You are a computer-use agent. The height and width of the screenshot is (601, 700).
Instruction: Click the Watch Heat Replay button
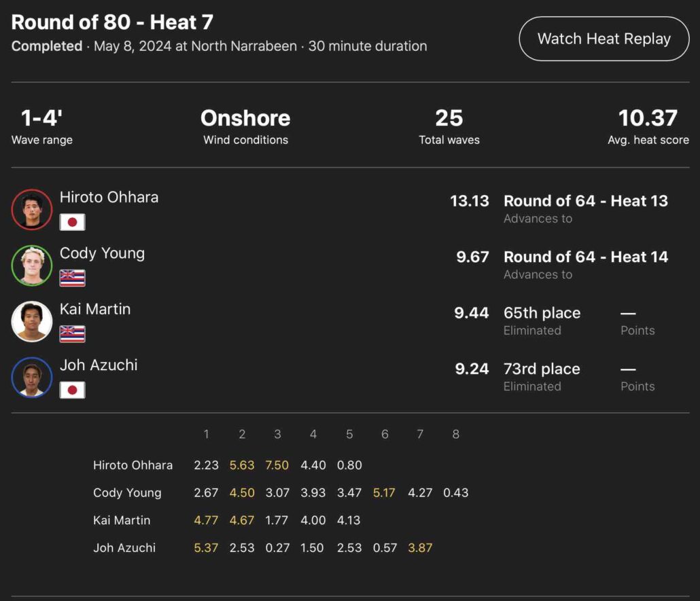point(603,39)
